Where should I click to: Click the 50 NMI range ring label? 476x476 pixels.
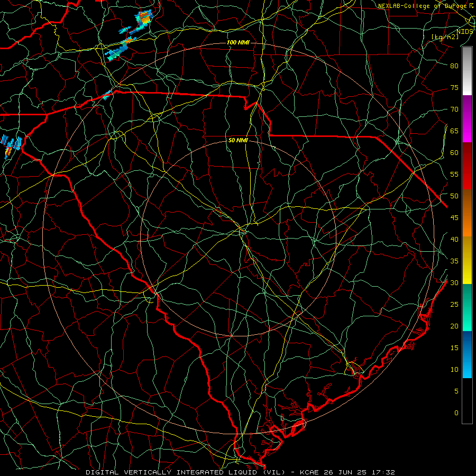coord(238,140)
